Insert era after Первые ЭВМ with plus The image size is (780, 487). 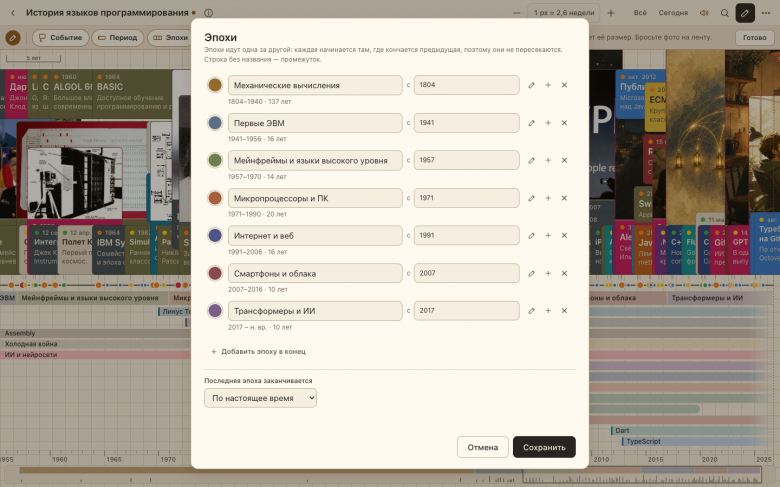point(548,123)
